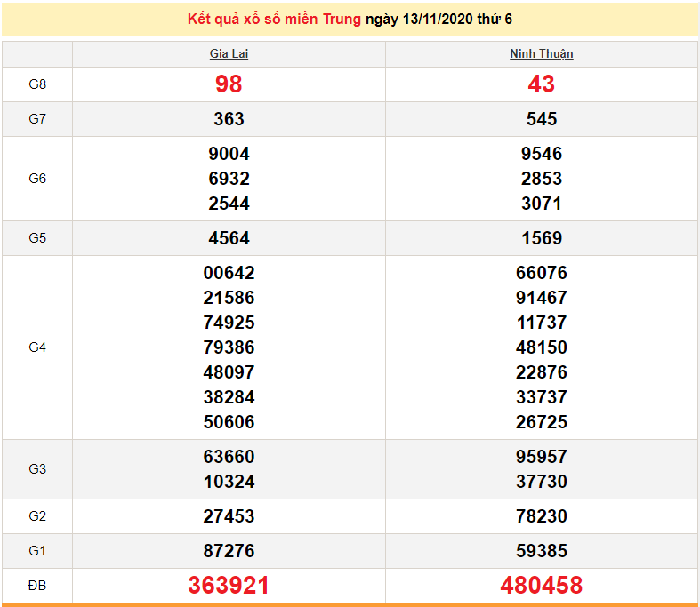Click Gia Lai special prize 363921
Viewport: 700px width, 607px height.
(229, 586)
